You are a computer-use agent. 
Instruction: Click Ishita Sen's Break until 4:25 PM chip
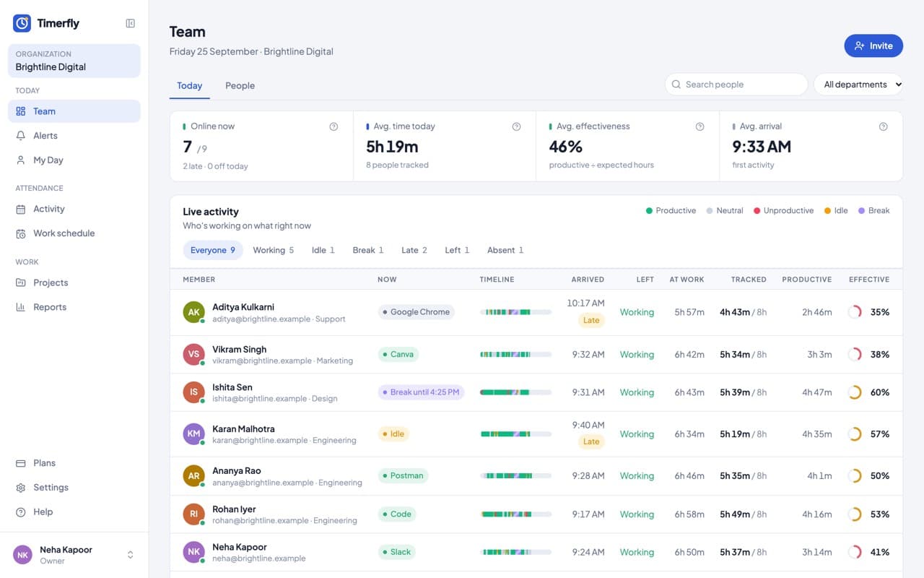421,392
